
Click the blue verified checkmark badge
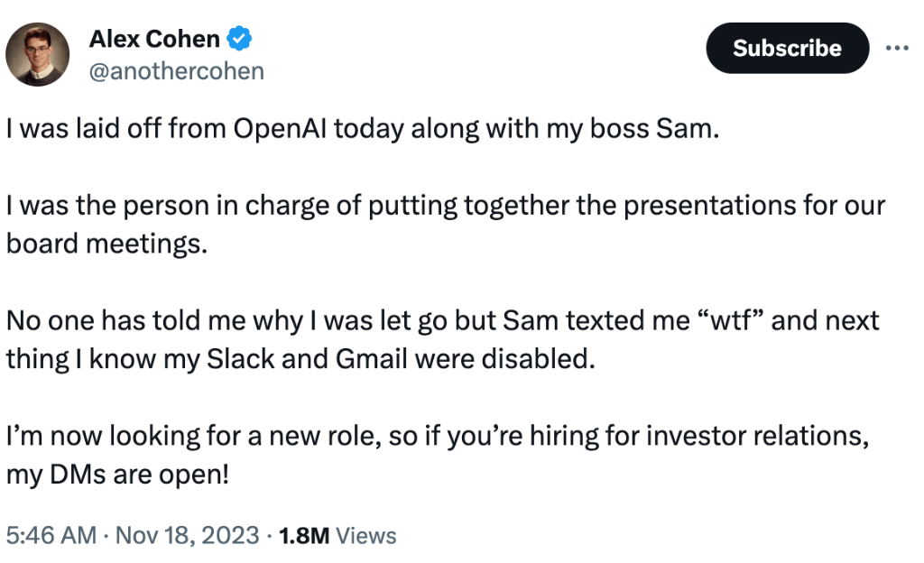pyautogui.click(x=239, y=39)
